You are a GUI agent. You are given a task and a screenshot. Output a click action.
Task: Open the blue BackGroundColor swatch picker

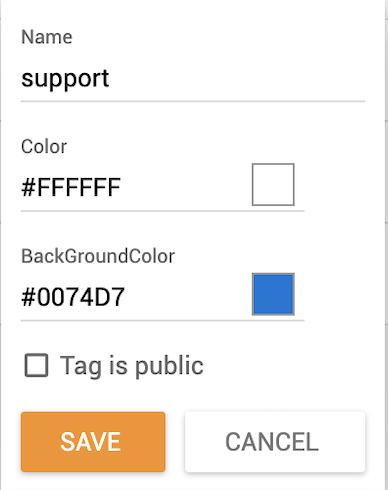pyautogui.click(x=273, y=294)
